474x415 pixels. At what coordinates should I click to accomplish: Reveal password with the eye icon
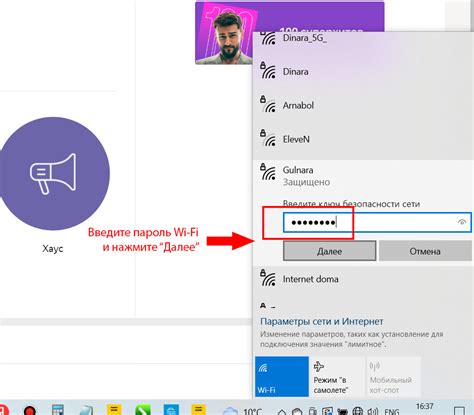462,222
